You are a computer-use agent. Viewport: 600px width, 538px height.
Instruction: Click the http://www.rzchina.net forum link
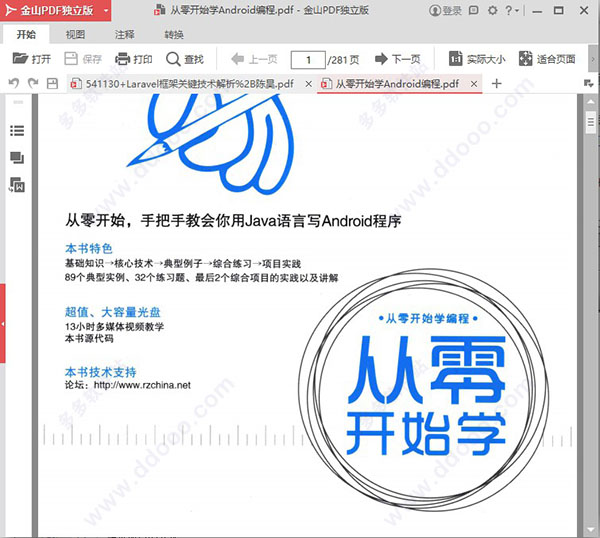click(142, 385)
